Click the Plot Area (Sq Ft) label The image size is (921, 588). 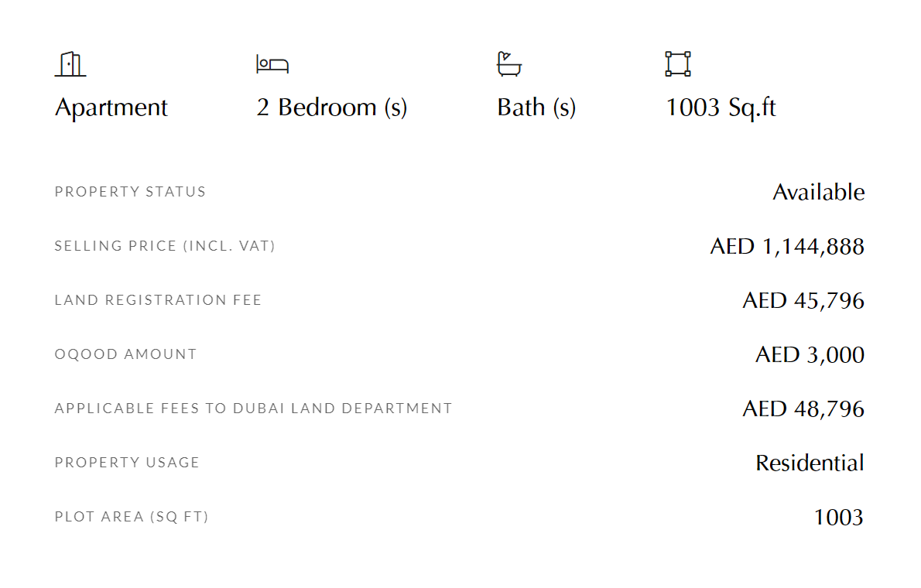click(132, 517)
